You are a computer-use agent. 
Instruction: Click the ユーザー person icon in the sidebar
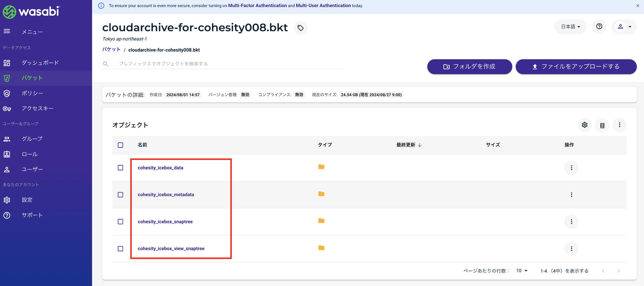point(7,169)
